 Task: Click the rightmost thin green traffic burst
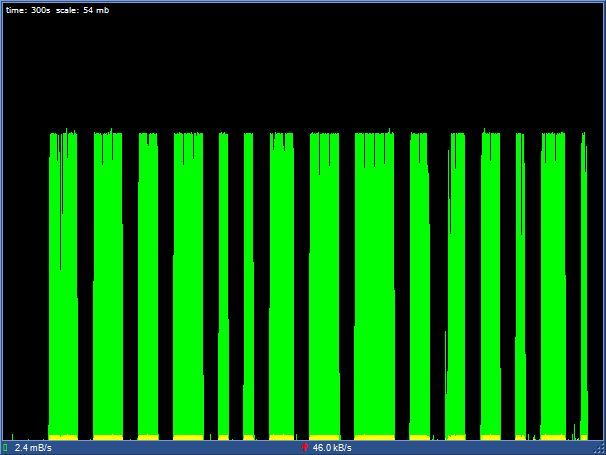[584, 286]
